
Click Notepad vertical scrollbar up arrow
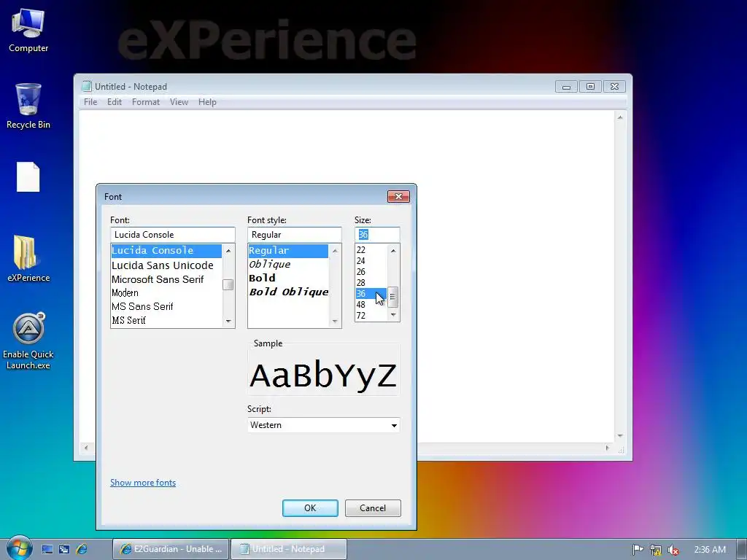[620, 117]
